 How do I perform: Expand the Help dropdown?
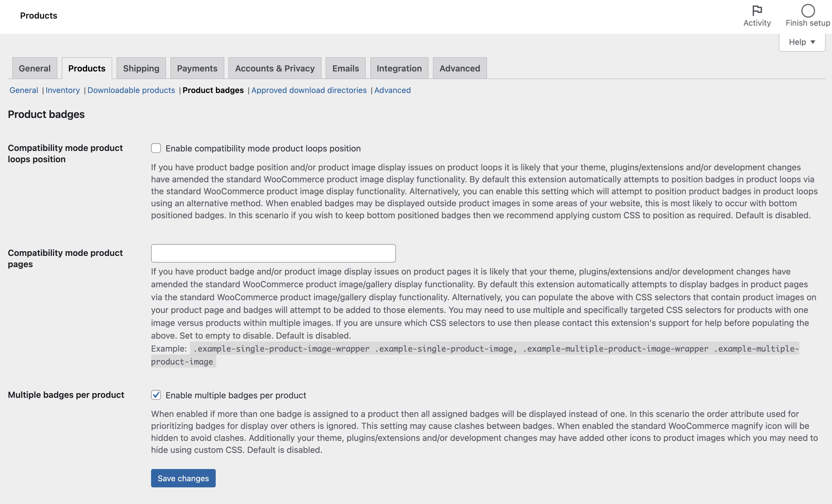click(802, 42)
